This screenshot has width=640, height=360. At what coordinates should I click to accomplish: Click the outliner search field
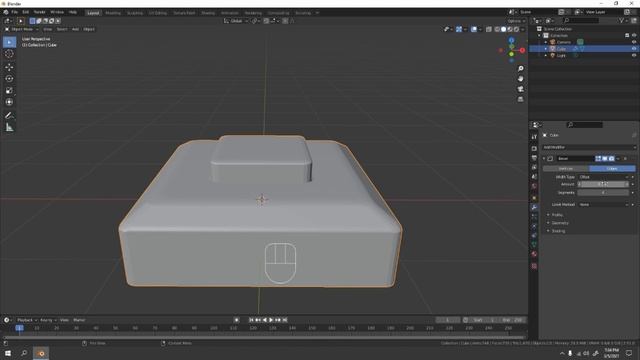click(x=582, y=20)
